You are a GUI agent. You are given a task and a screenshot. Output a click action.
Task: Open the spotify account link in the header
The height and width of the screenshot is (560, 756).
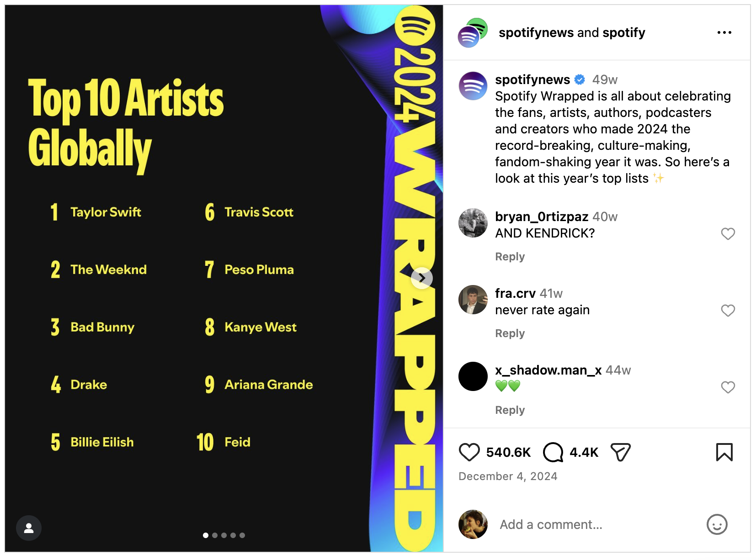[x=624, y=32]
